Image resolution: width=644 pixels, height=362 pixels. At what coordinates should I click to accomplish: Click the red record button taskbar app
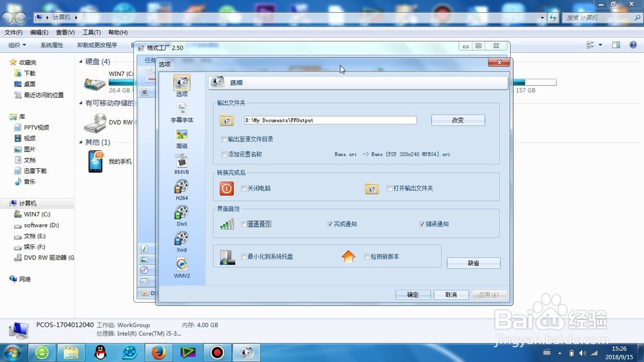coord(217,352)
